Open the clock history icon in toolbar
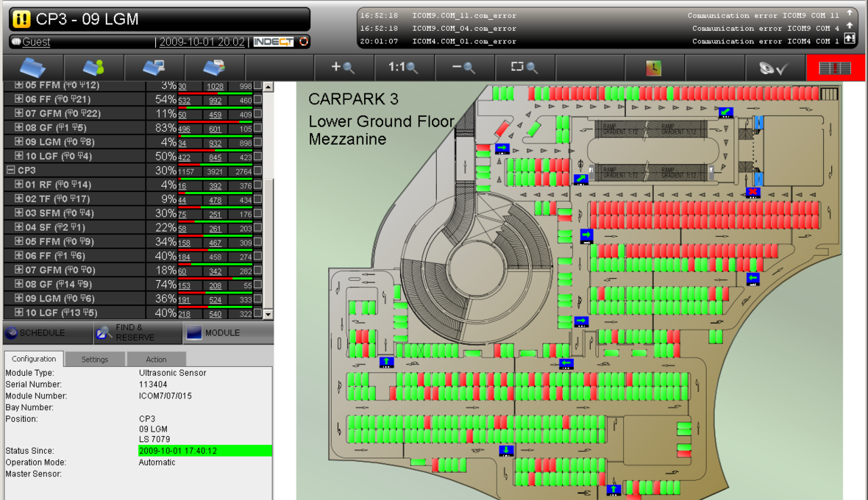Screen dimensions: 868x500 pyautogui.click(x=654, y=68)
